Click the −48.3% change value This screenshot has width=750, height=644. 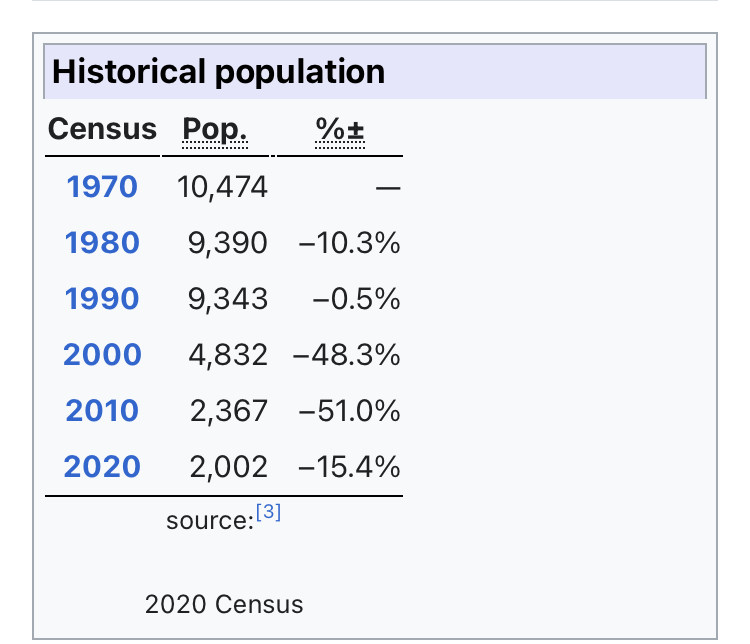tap(347, 355)
